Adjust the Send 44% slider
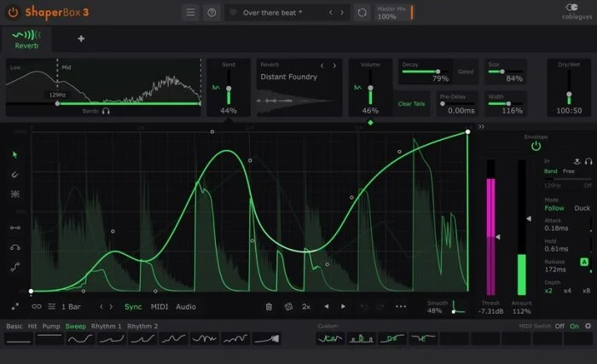 (229, 87)
